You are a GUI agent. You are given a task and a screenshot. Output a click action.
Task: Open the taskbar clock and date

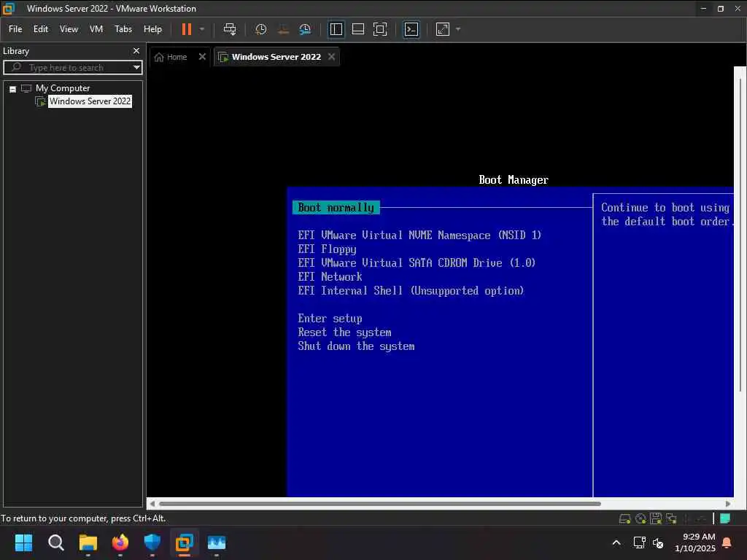[x=695, y=542]
